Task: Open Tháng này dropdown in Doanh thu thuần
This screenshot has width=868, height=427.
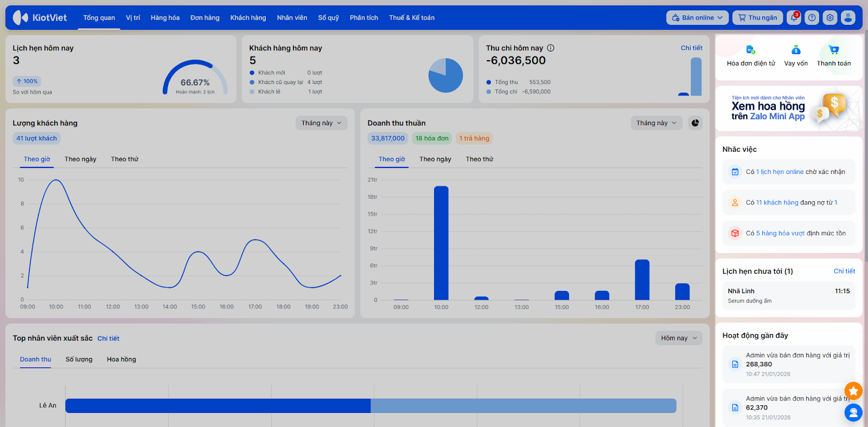Action: tap(656, 123)
